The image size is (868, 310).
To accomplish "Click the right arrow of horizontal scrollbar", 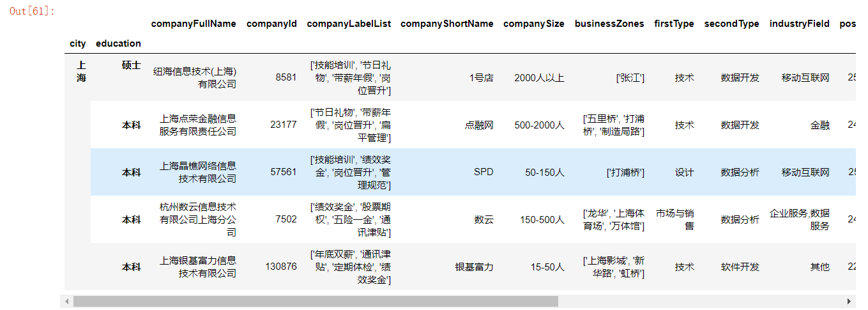I will coord(849,301).
